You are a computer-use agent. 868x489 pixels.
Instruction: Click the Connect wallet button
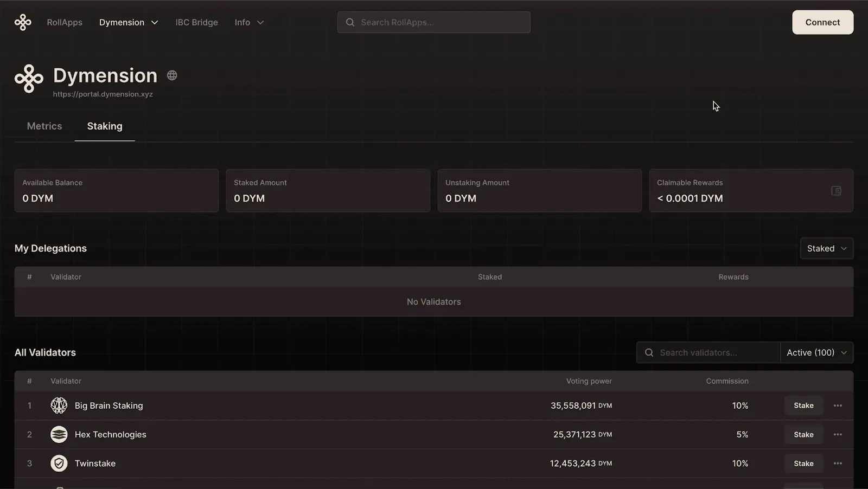click(x=822, y=22)
